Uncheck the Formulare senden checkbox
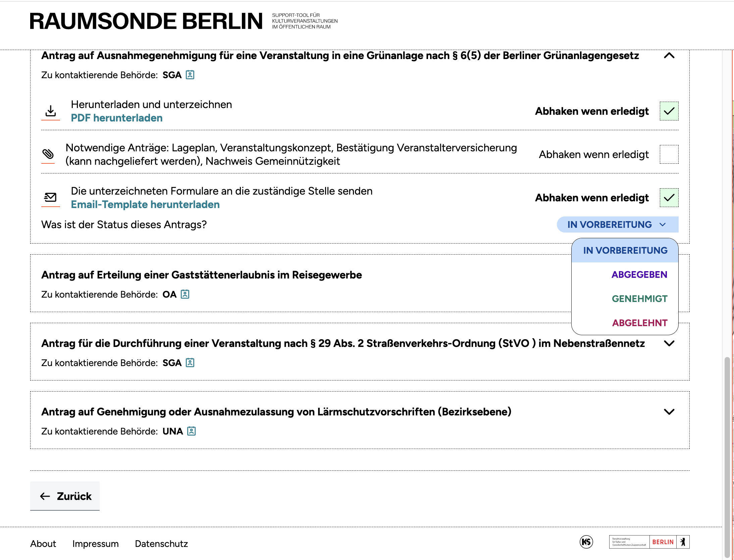Viewport: 734px width, 560px height. click(669, 198)
